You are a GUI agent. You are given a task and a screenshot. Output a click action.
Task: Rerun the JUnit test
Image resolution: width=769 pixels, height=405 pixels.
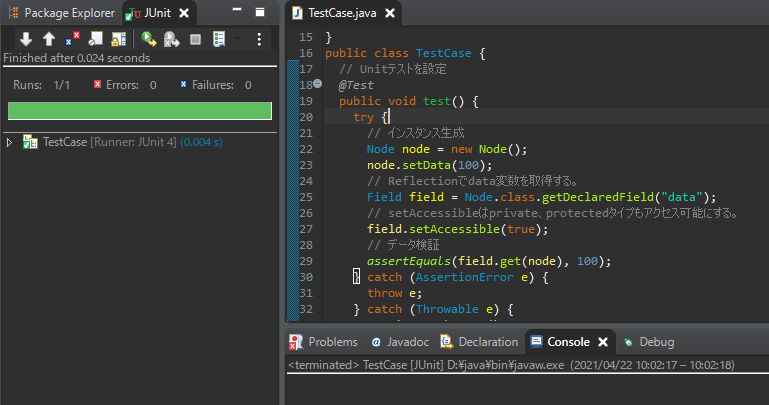(148, 39)
